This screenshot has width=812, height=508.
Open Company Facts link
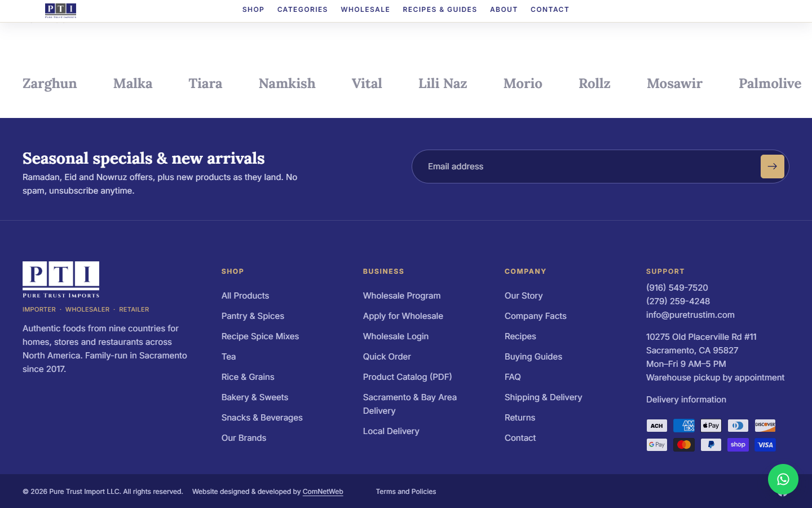535,316
